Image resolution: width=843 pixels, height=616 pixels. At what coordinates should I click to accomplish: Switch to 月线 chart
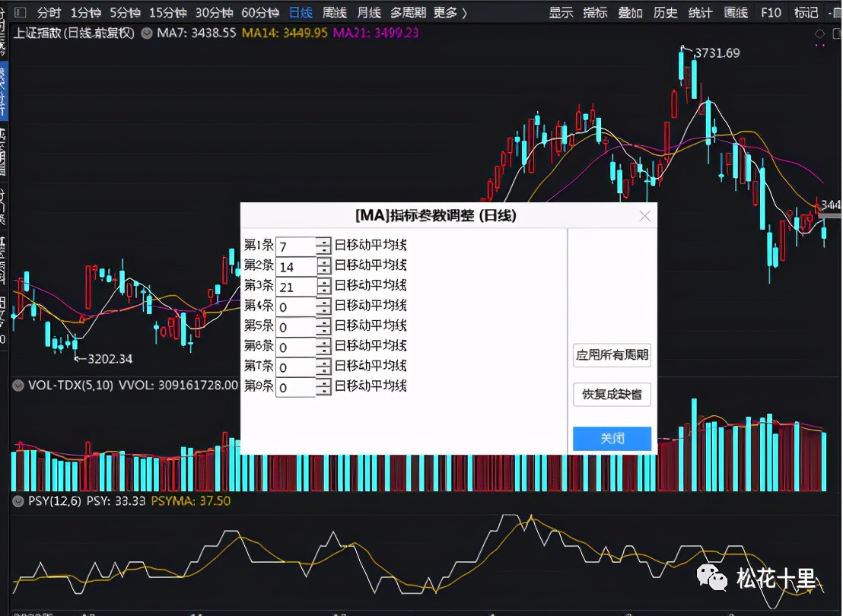[x=369, y=12]
